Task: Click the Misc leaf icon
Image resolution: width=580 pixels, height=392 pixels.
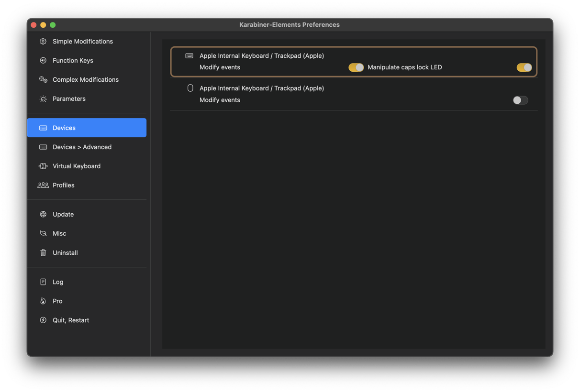Action: 43,234
